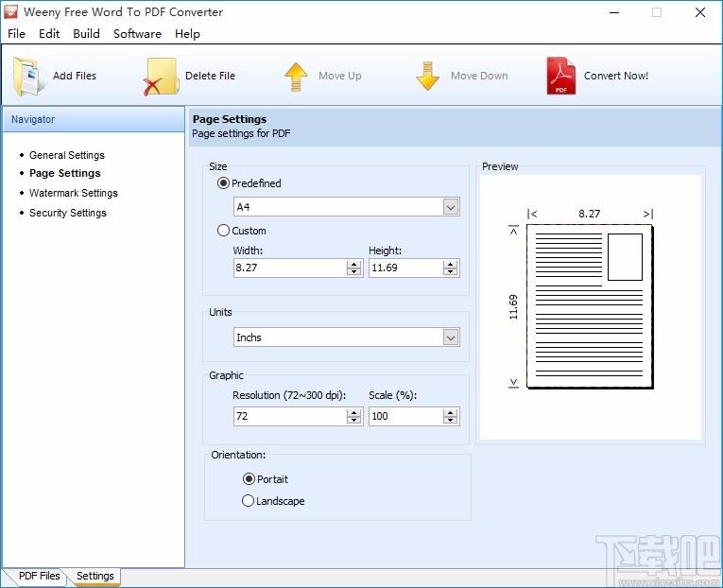Increase the Scale percentage
This screenshot has width=723, height=588.
pyautogui.click(x=450, y=413)
